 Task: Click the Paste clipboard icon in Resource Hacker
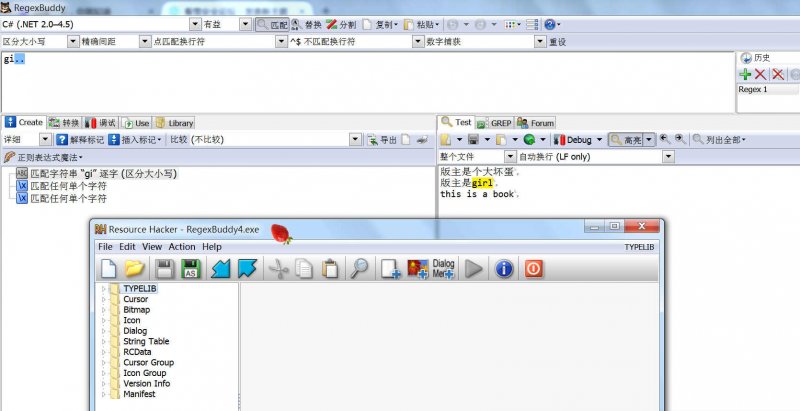pyautogui.click(x=331, y=269)
